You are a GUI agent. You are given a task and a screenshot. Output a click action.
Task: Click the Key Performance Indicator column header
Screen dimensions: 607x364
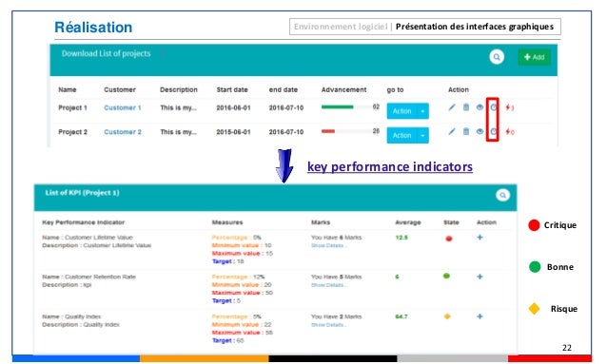(83, 222)
